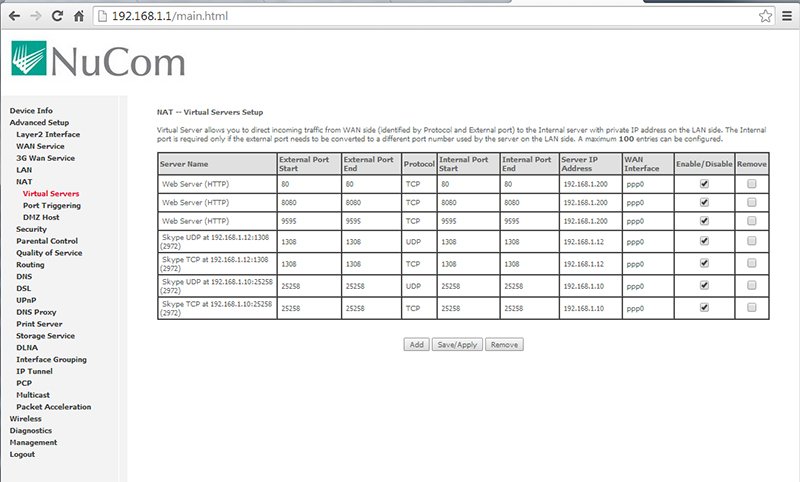Image resolution: width=800 pixels, height=482 pixels.
Task: Bookmark page with the star icon
Action: click(765, 16)
